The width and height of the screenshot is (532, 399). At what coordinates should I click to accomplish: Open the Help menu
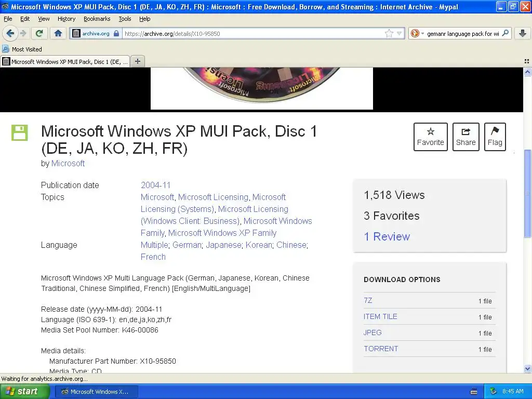pos(145,19)
